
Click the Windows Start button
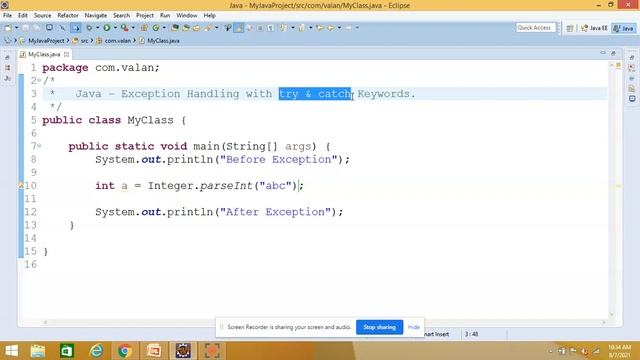click(x=11, y=351)
